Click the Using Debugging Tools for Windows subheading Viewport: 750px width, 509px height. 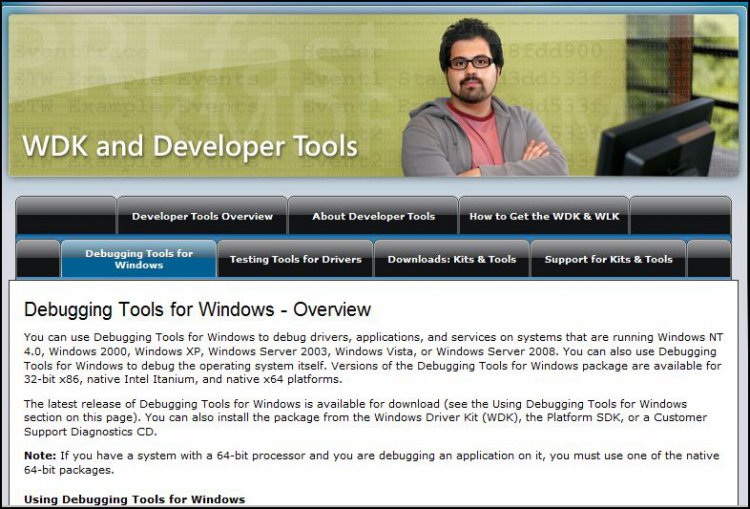tap(134, 499)
